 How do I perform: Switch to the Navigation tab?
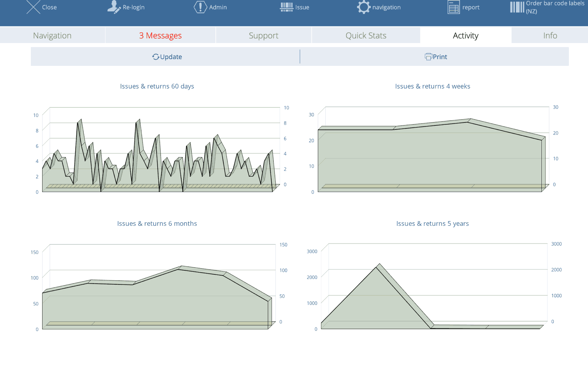[52, 36]
